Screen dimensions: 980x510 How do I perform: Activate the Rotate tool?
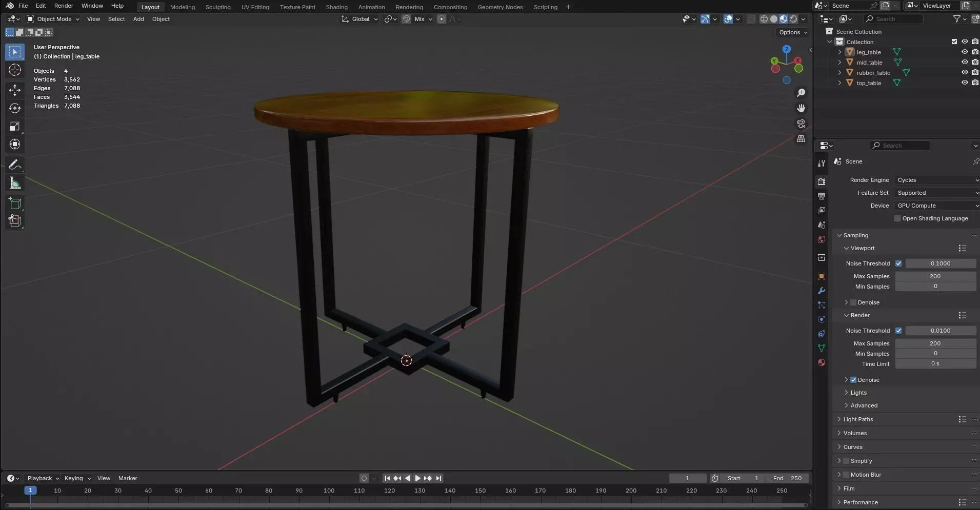coord(15,108)
